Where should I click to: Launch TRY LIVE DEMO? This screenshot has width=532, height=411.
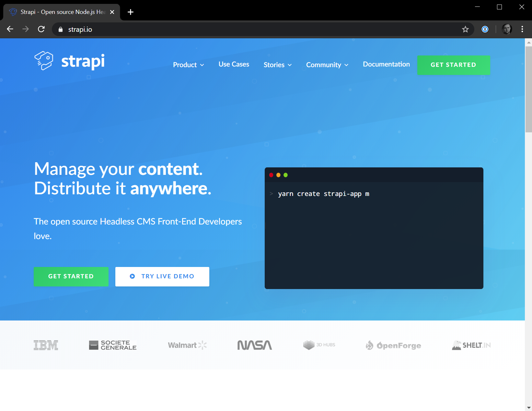162,277
